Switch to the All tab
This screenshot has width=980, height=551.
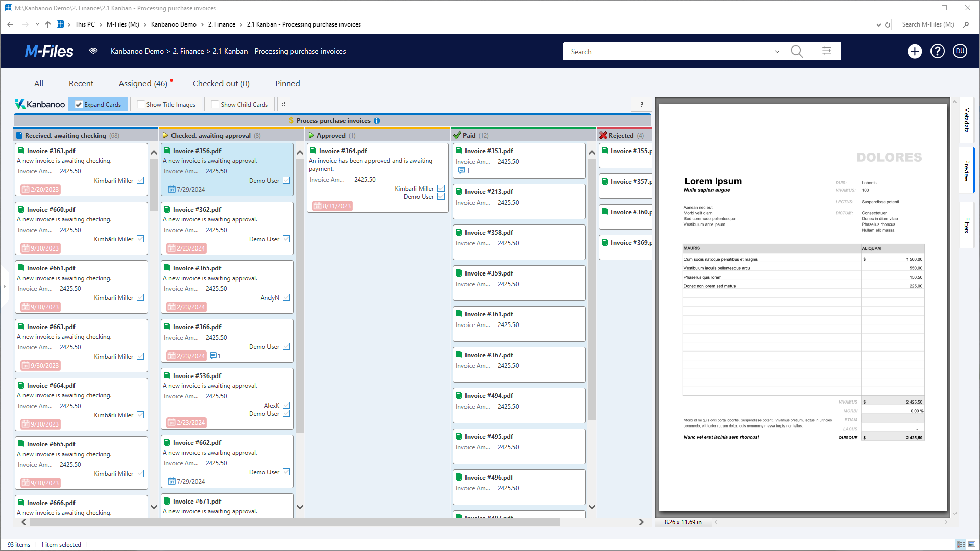coord(39,83)
